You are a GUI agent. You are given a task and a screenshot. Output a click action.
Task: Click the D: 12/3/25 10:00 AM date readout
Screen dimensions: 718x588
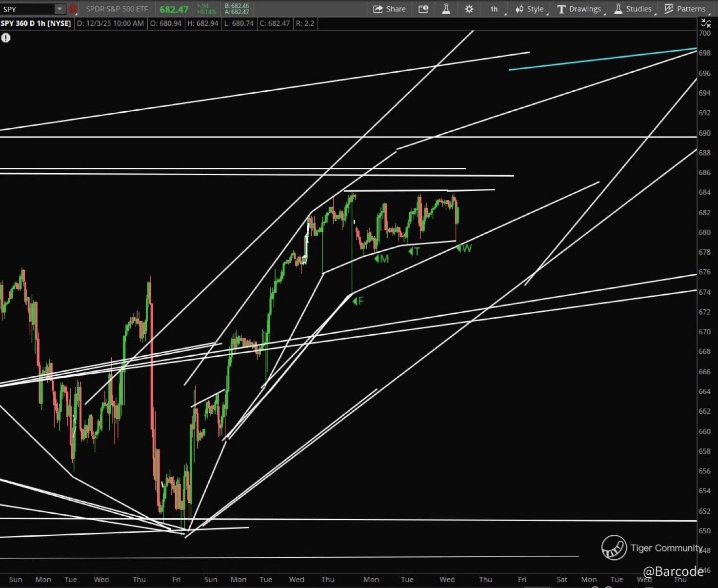110,23
